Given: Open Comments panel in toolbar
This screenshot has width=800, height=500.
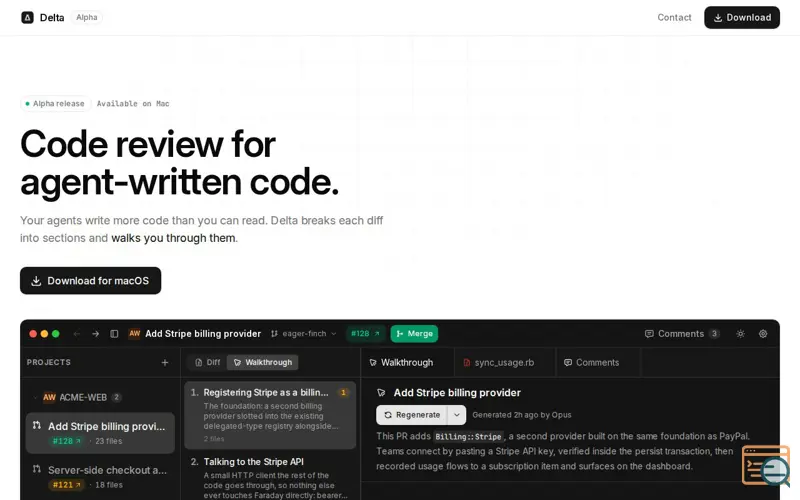Looking at the screenshot, I should coord(682,334).
